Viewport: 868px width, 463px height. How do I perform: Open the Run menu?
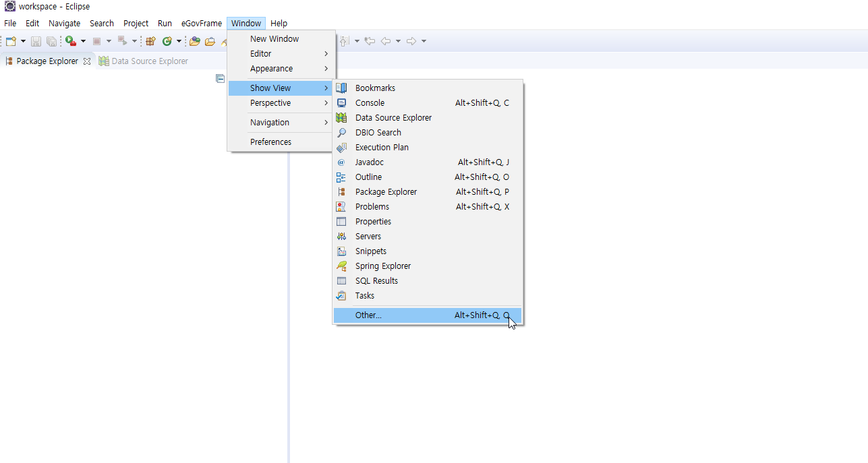coord(165,23)
